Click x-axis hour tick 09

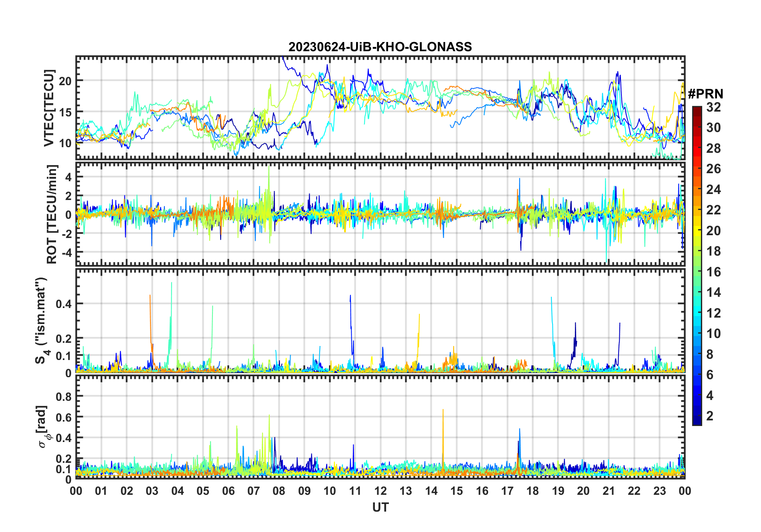[x=304, y=491]
